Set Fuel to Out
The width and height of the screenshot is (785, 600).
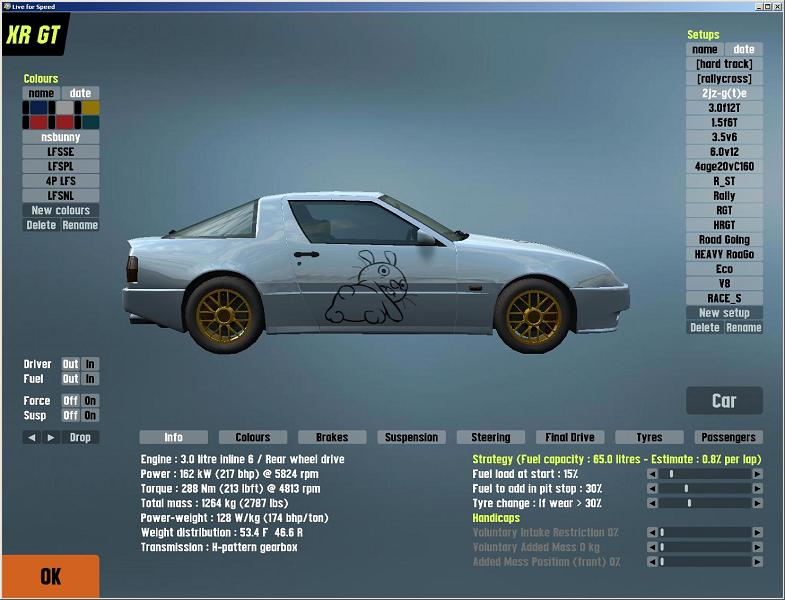tap(70, 379)
